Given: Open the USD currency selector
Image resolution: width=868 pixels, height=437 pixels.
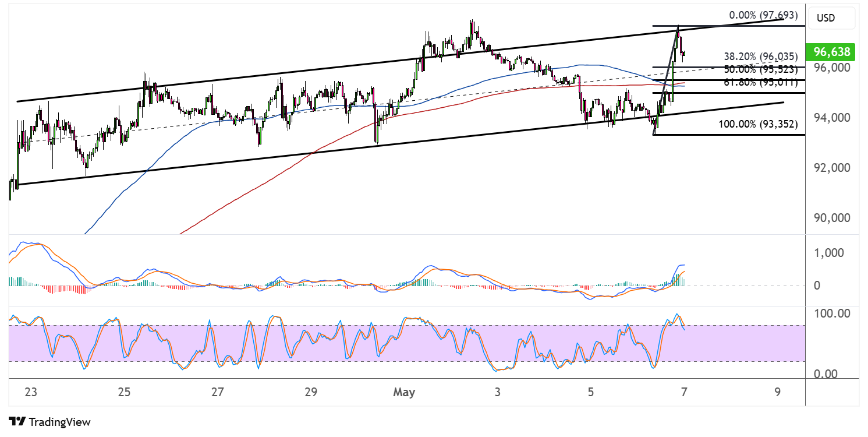Looking at the screenshot, I should (832, 18).
